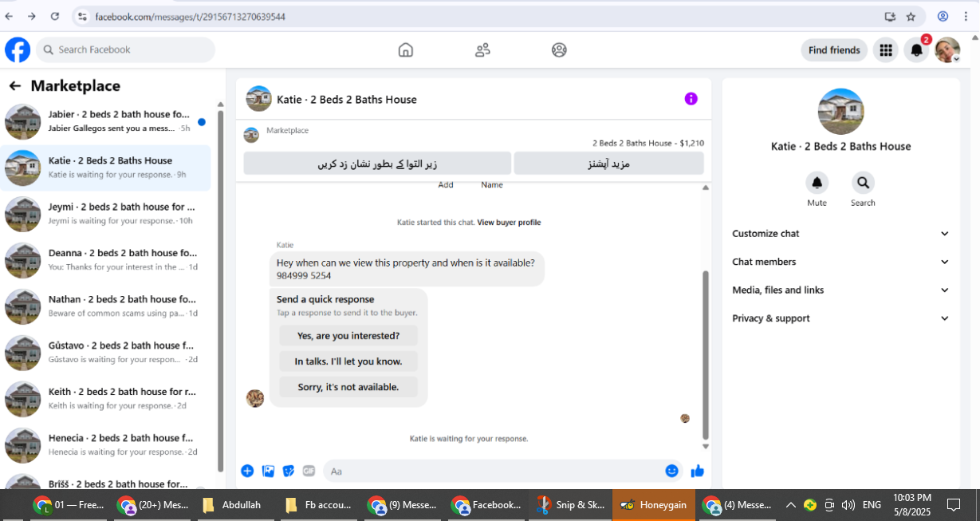Go back with the Marketplace arrow
The height and width of the screenshot is (521, 980).
coord(15,86)
